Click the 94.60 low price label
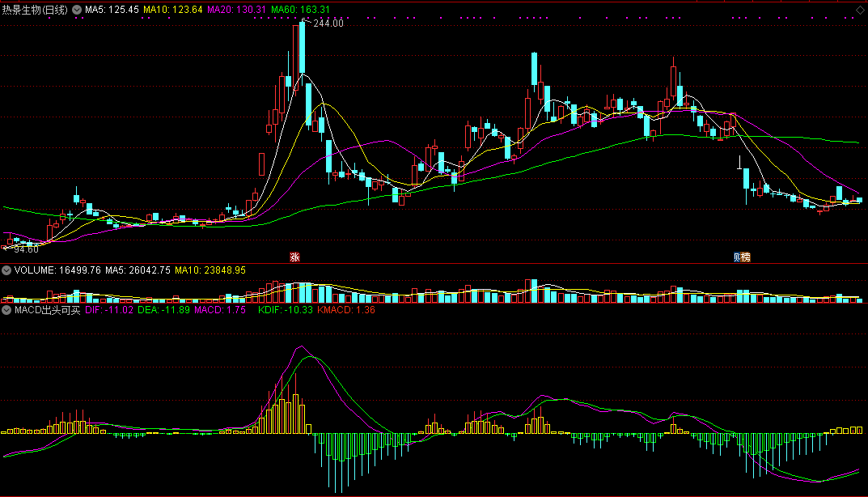This screenshot has width=868, height=497. coord(27,250)
